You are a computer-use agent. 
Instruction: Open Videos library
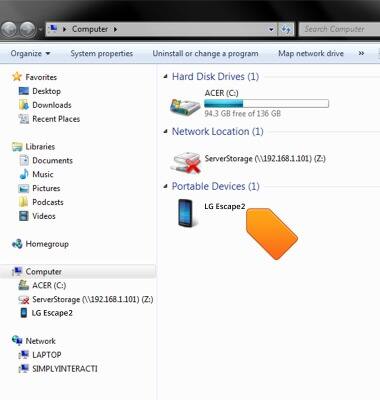click(x=44, y=216)
